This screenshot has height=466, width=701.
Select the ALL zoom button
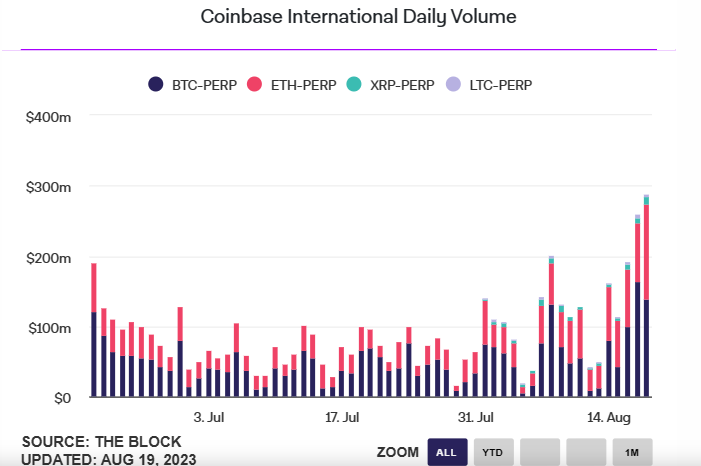tap(448, 452)
